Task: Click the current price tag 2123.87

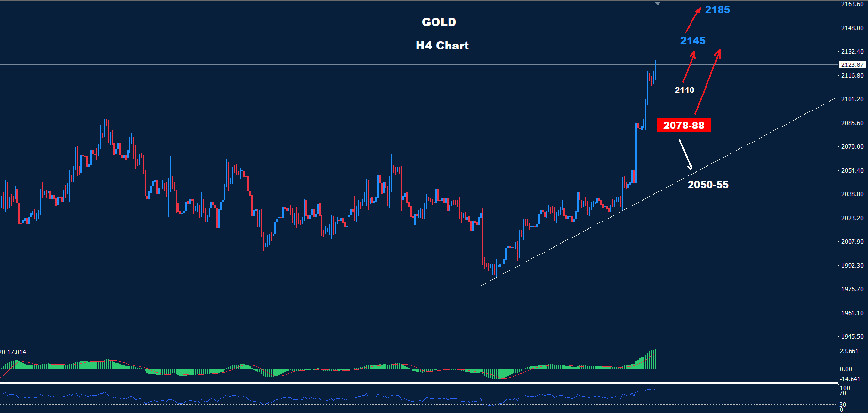Action: 852,64
